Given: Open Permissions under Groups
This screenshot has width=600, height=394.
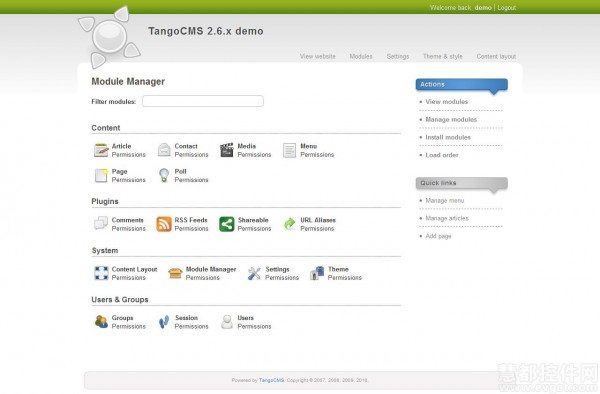Looking at the screenshot, I should point(129,326).
